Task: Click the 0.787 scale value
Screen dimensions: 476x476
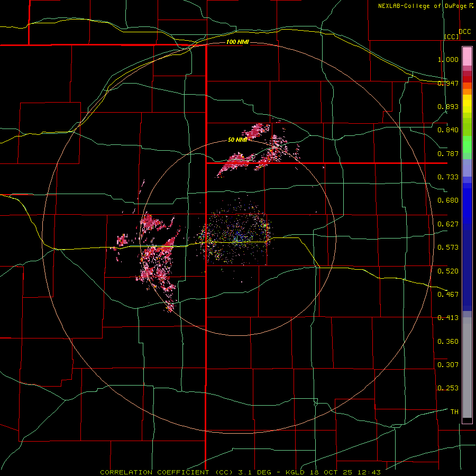Action: click(x=448, y=153)
